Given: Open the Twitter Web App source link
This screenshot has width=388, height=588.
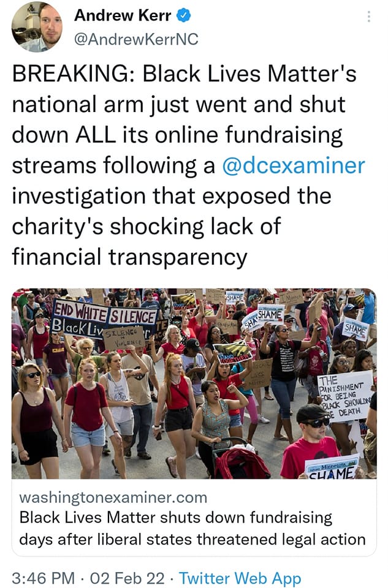Looking at the screenshot, I should click(x=240, y=578).
